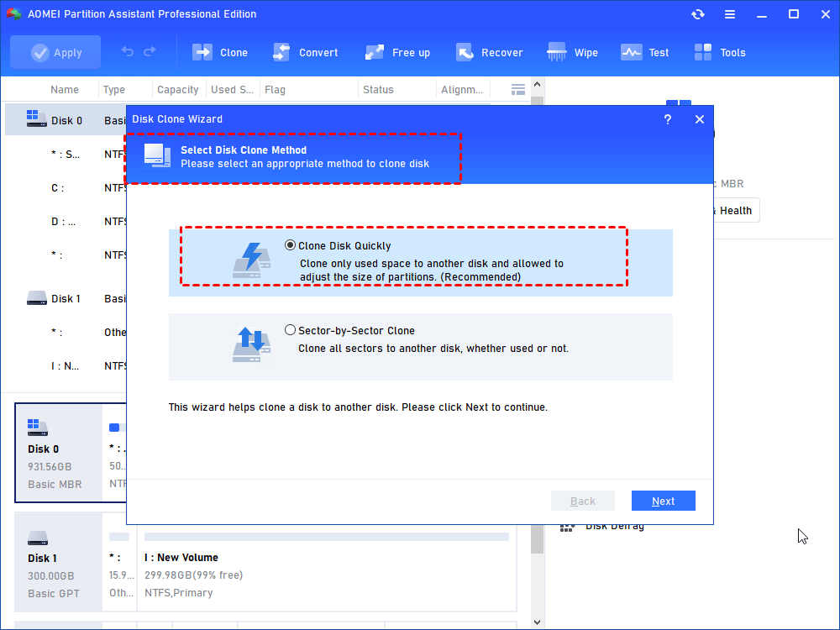Screen dimensions: 840x630
Task: Select Disk 0 row in disk list
Action: tap(66, 120)
